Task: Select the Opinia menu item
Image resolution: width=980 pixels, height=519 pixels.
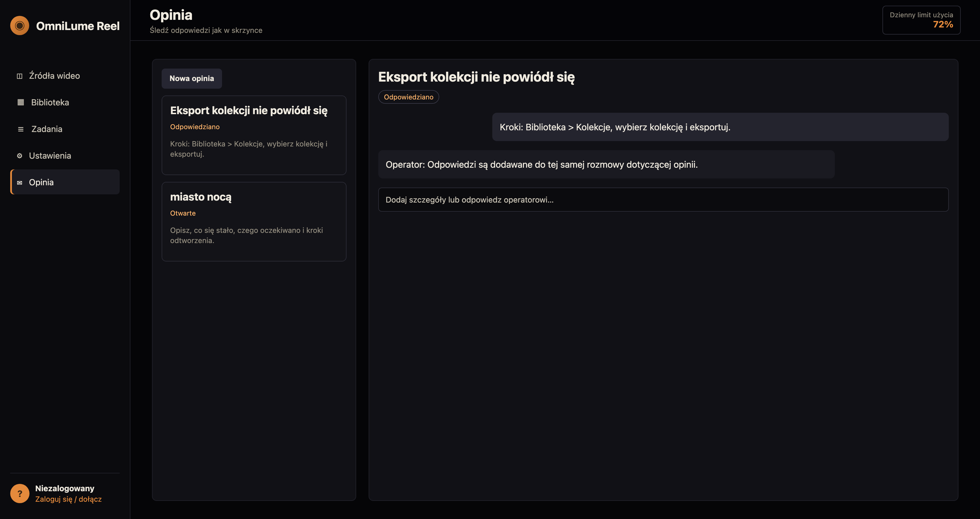Action: point(65,182)
